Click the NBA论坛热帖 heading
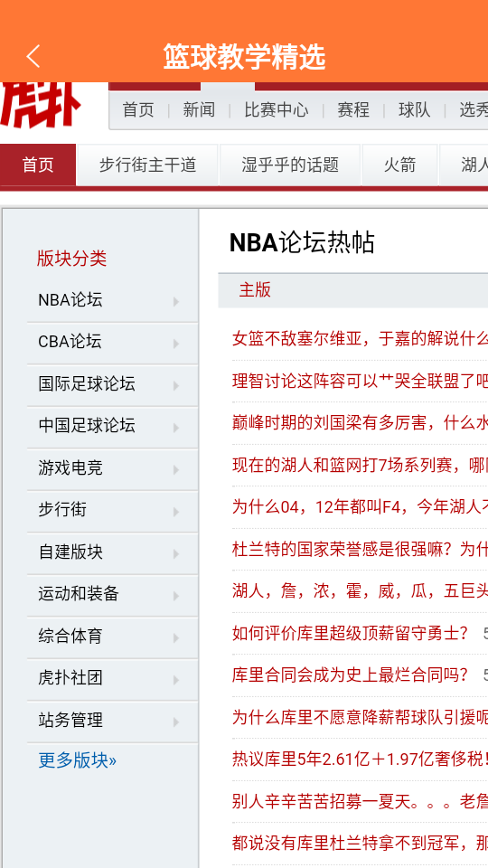Viewport: 488px width, 868px height. click(302, 242)
